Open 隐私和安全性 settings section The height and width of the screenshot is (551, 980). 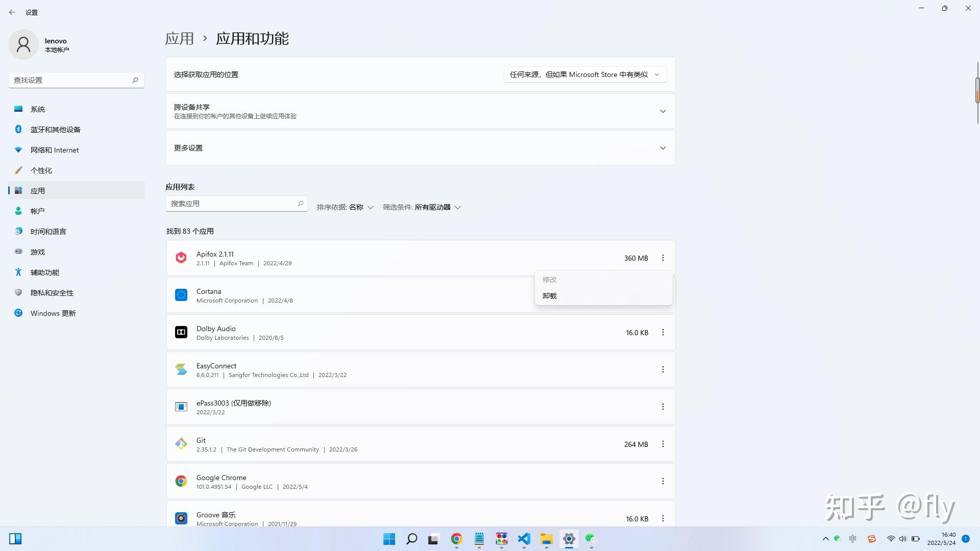77,293
